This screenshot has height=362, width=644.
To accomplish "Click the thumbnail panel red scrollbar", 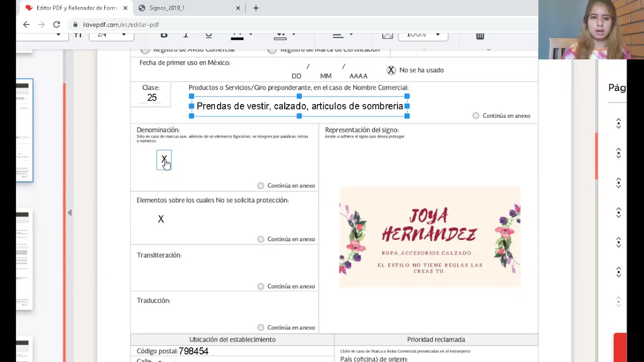I will [x=64, y=221].
